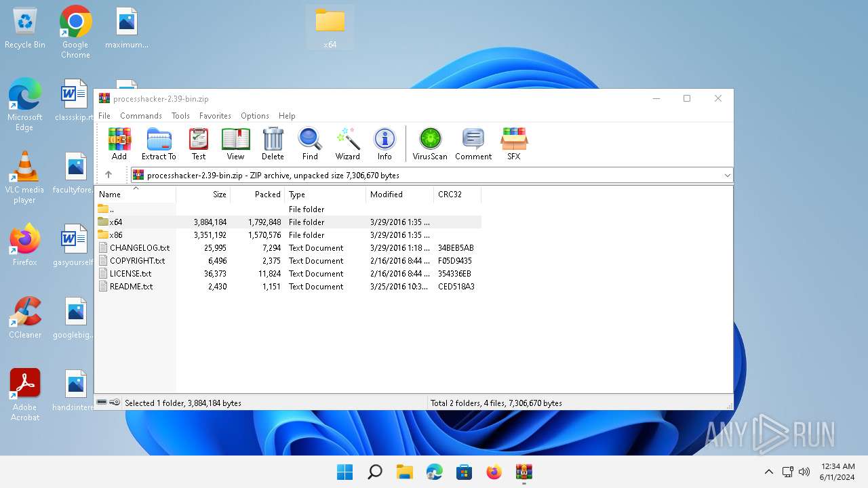This screenshot has width=868, height=488.
Task: Open Google Chrome desktop shortcut
Action: pyautogui.click(x=75, y=32)
